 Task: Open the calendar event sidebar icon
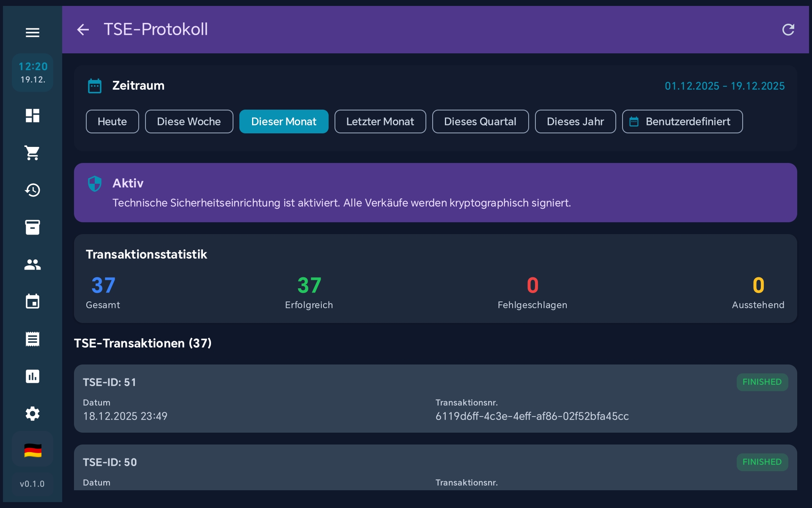tap(33, 302)
